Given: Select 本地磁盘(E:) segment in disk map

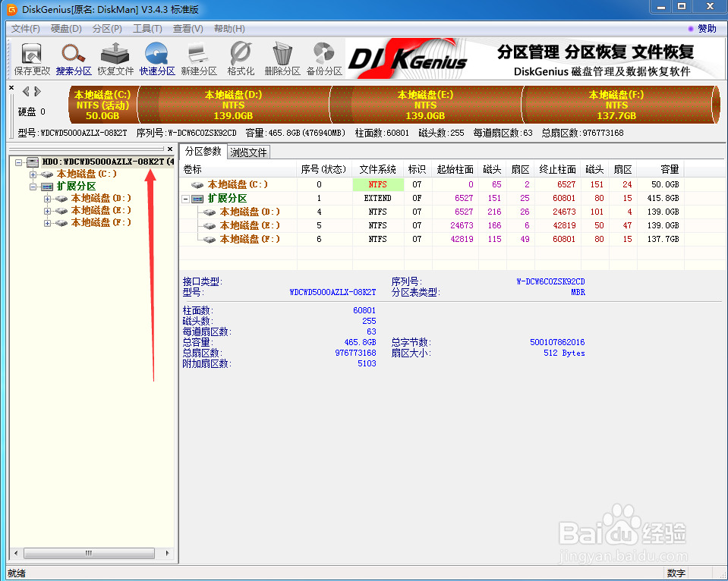Looking at the screenshot, I should tap(425, 105).
